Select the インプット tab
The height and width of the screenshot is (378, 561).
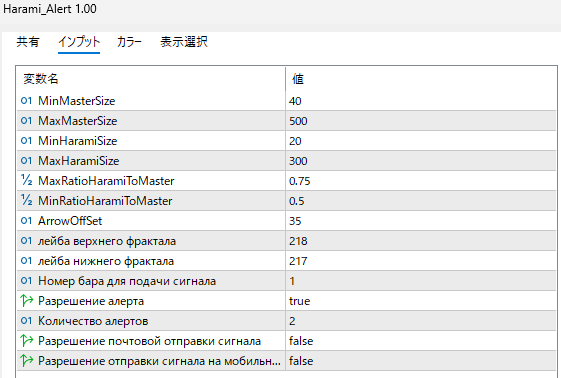(x=79, y=42)
